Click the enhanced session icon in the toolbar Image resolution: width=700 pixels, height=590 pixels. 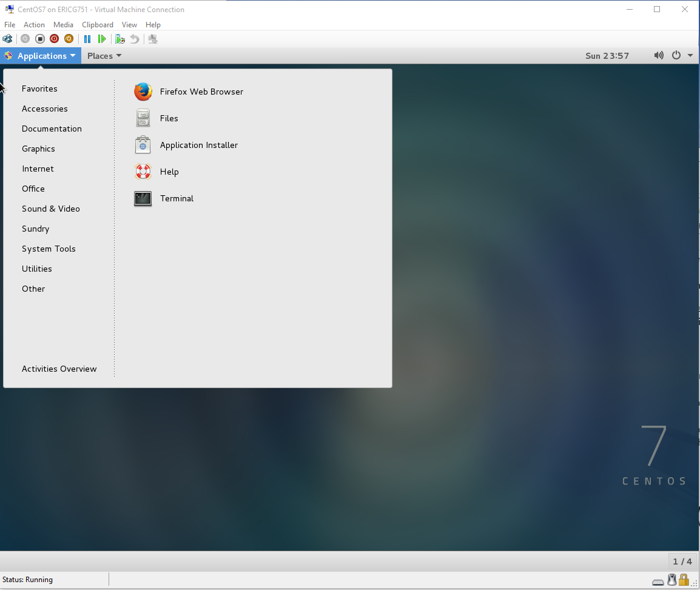[x=153, y=39]
